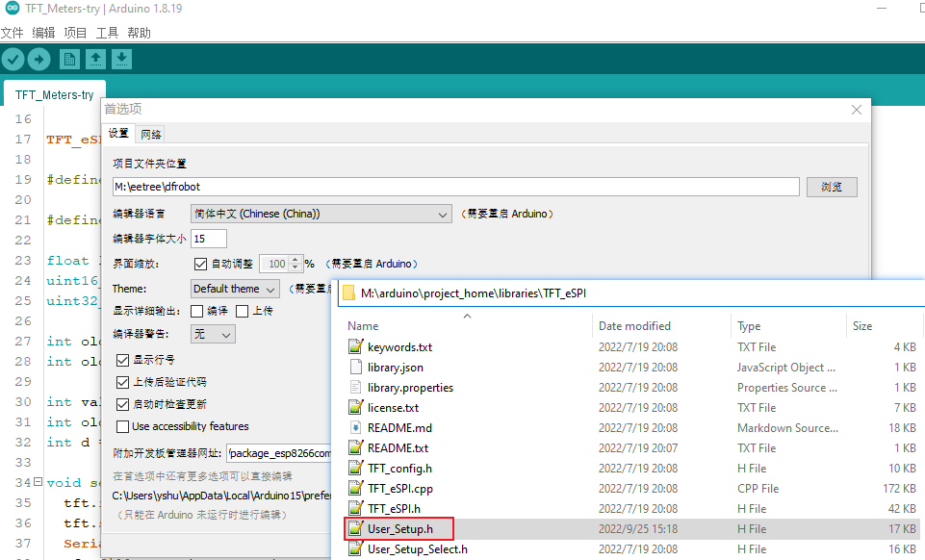This screenshot has height=560, width=925.
Task: Click the Arduino logo in the title bar
Action: (13, 9)
